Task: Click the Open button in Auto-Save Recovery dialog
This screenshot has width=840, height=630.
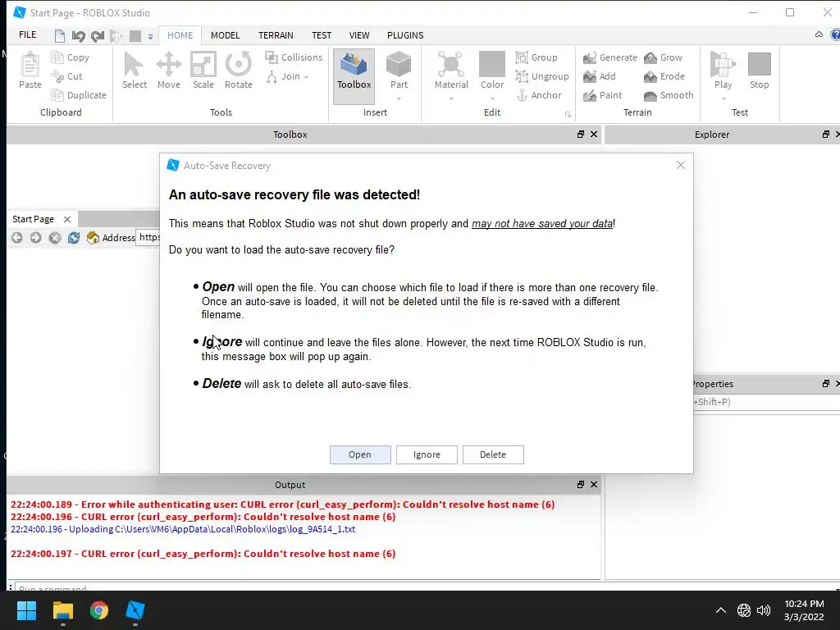Action: pos(360,454)
